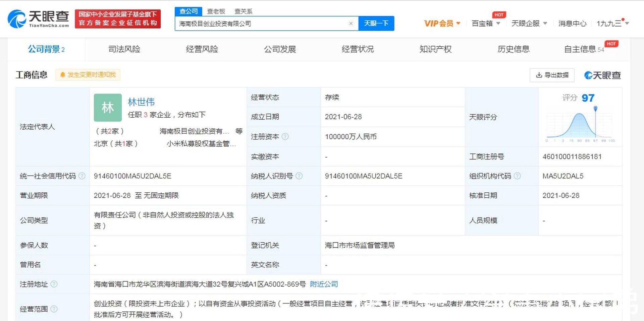
Task: Open the user account dropdown 1九九三
Action: coord(612,23)
